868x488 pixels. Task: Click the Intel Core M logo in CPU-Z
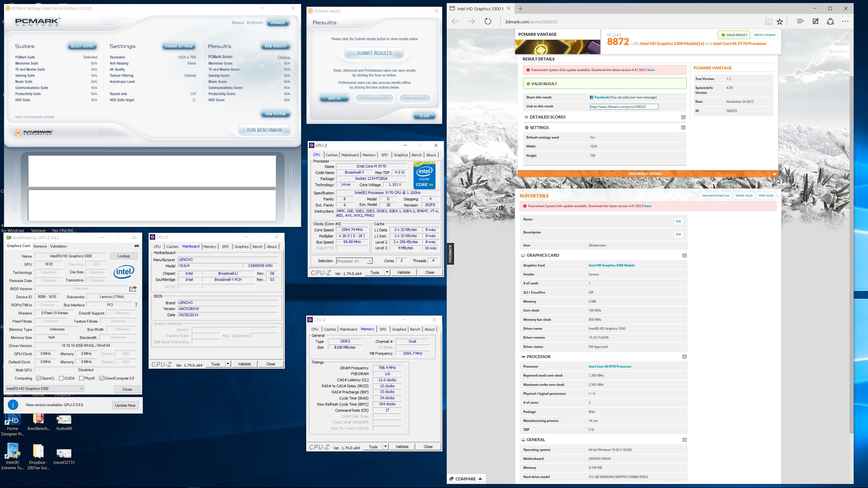pyautogui.click(x=424, y=175)
